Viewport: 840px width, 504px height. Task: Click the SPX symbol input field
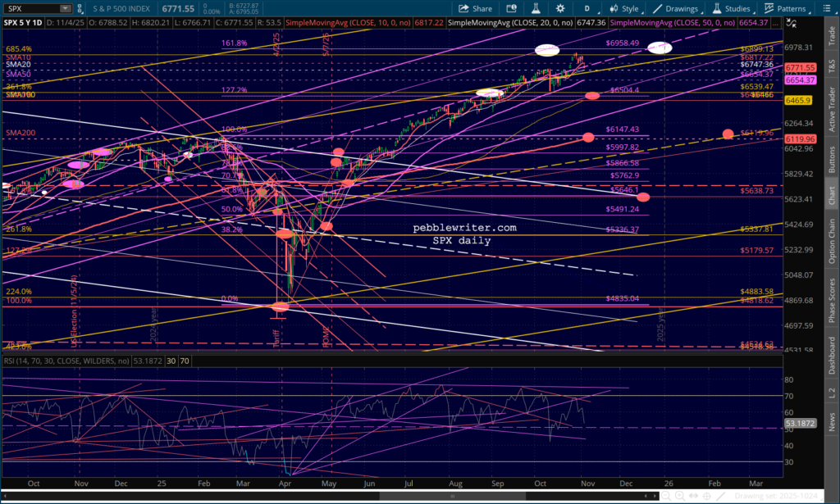31,8
